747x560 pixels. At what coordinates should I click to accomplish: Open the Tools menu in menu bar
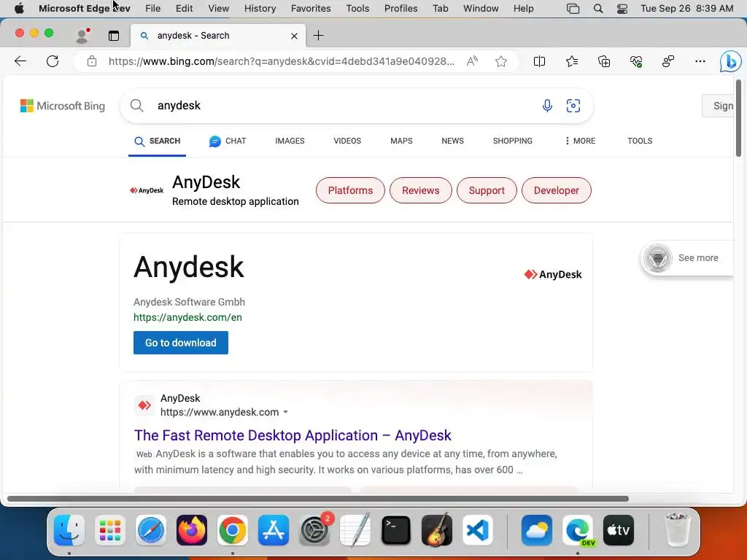357,9
